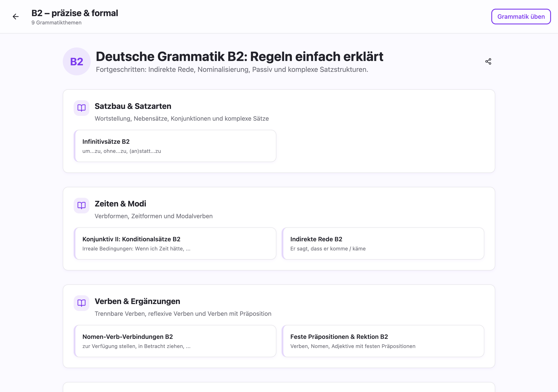Open the Konjunktiv II: Konditionalsätze B2 card

175,243
